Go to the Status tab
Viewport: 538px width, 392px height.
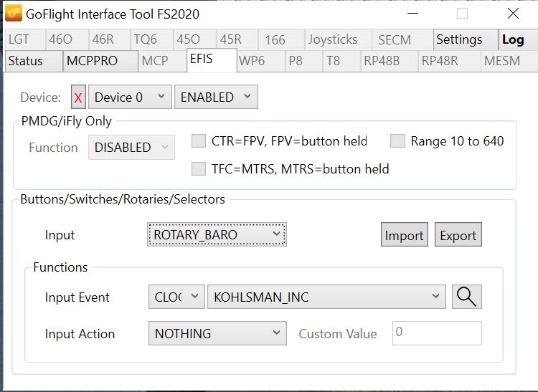click(x=25, y=61)
